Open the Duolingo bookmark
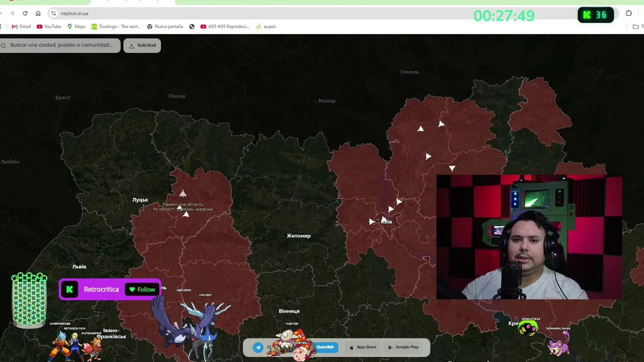644x362 pixels. pyautogui.click(x=116, y=27)
